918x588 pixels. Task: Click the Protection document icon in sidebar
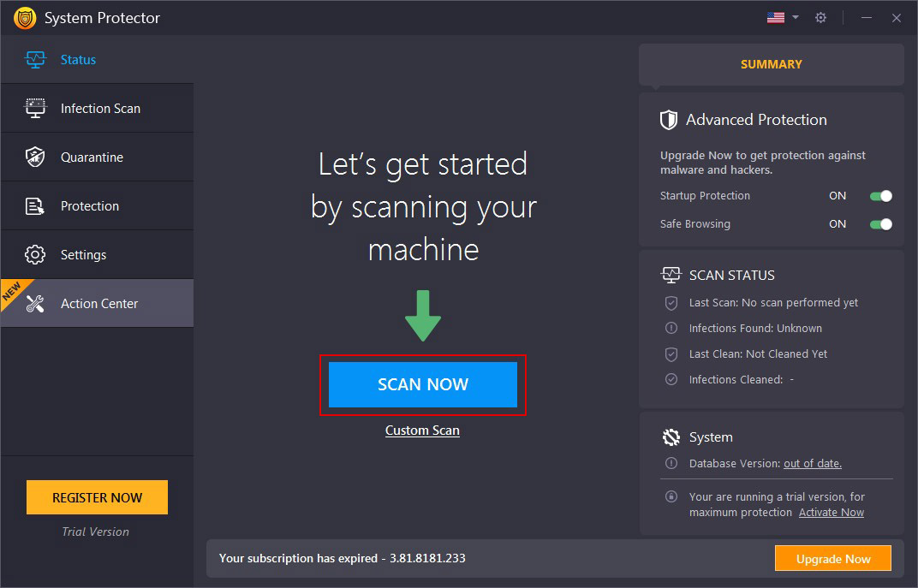coord(36,205)
